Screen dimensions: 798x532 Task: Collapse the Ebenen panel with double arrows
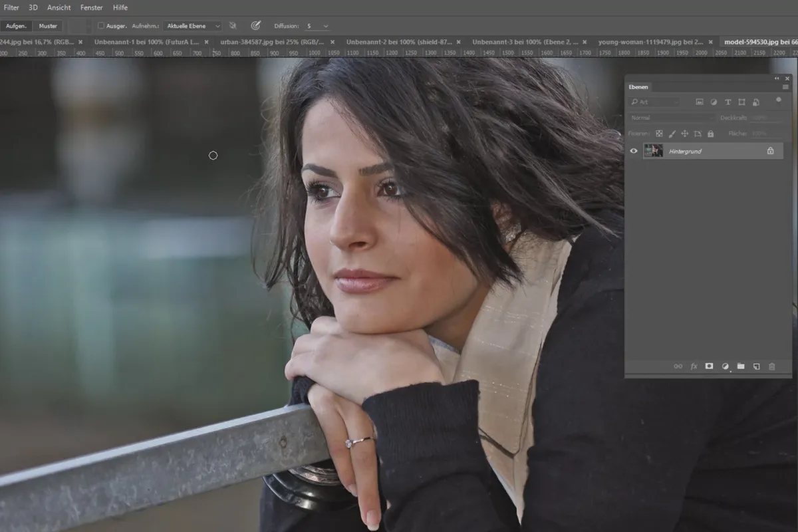click(777, 78)
